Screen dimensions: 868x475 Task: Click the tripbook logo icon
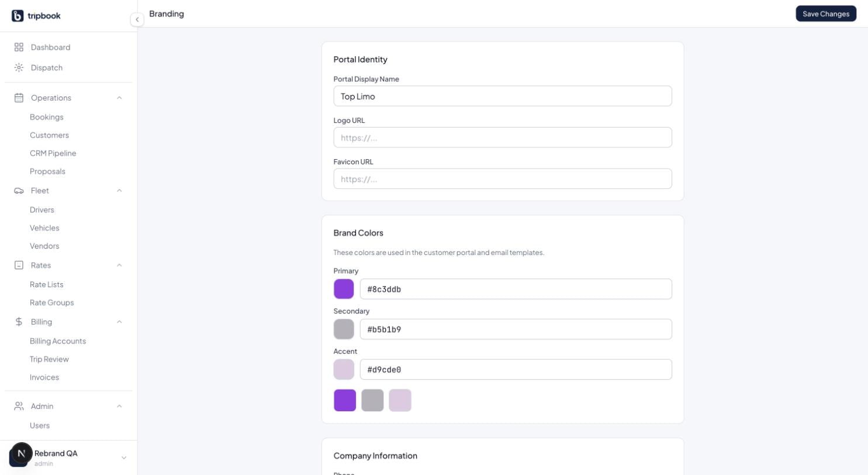(18, 16)
